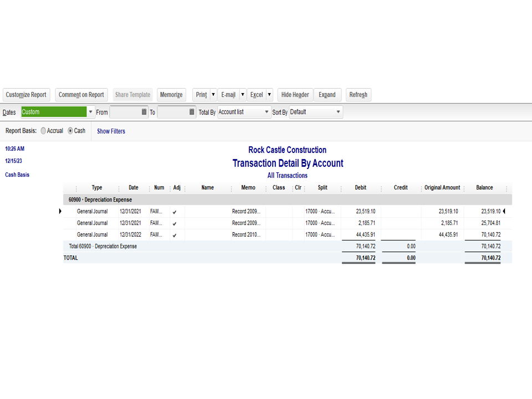Click the Clr column header
Screen dimensions: 532x399
click(298, 188)
